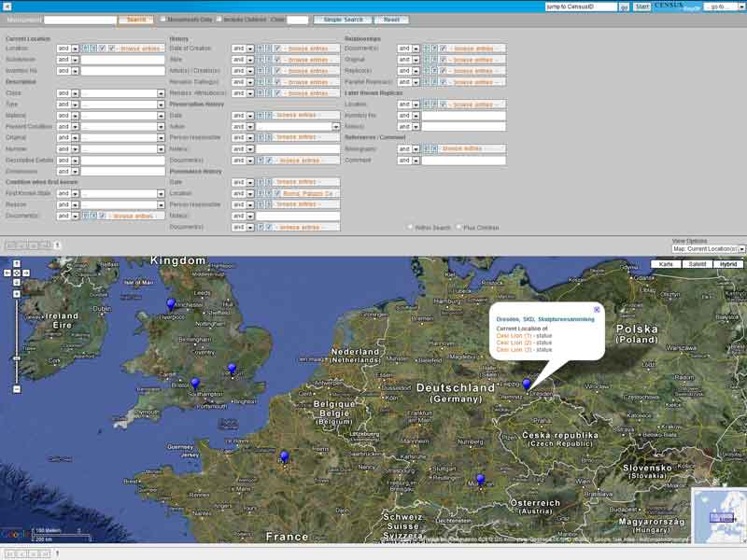Click browse entries for Date of Creation

[x=308, y=49]
